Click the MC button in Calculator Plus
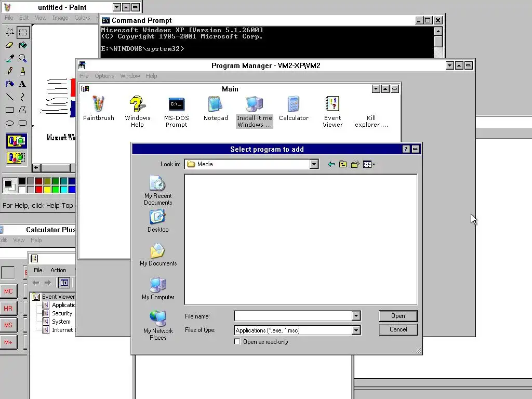Viewport: 532px width, 399px height. click(x=8, y=291)
